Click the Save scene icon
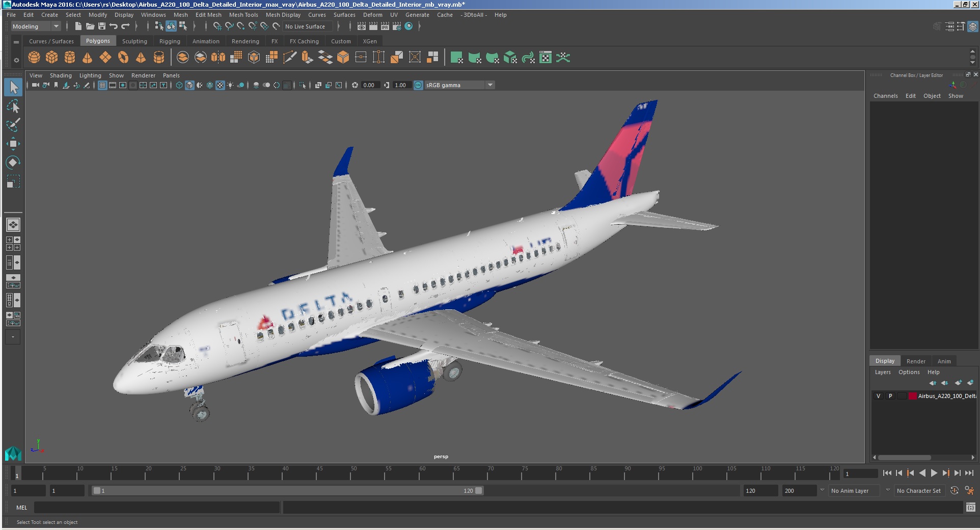980x530 pixels. (x=102, y=26)
